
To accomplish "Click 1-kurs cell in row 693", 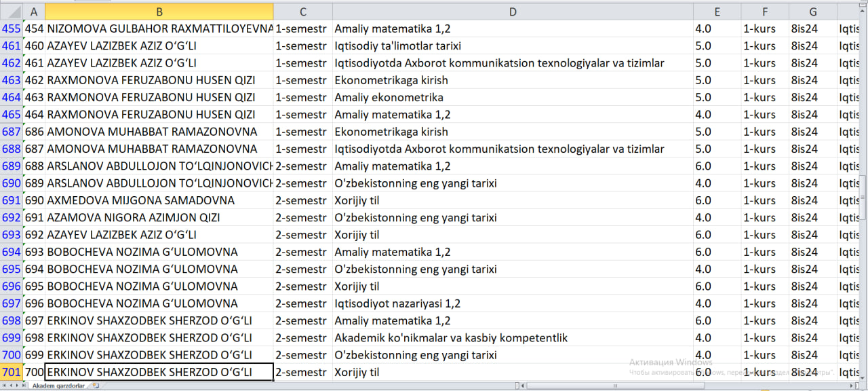I will click(x=765, y=235).
